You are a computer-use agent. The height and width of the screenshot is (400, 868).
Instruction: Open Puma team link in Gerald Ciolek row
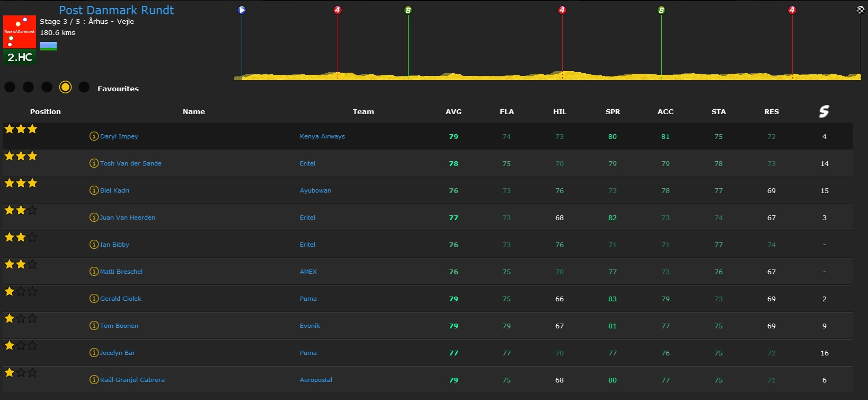click(308, 299)
